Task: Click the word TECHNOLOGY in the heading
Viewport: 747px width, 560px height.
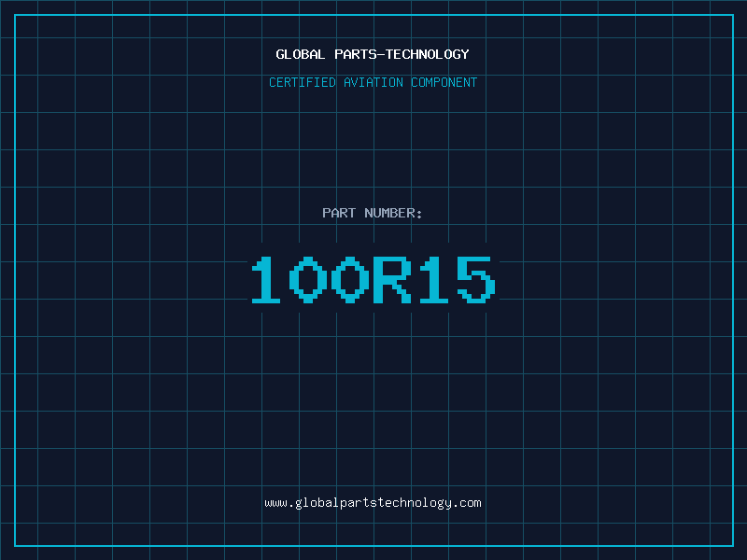Action: tap(427, 54)
